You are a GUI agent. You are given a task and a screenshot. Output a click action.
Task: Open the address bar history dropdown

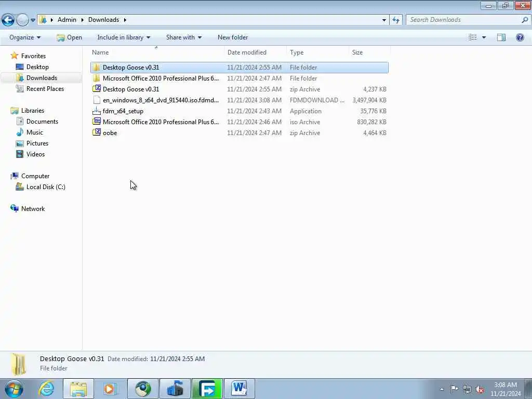(384, 20)
